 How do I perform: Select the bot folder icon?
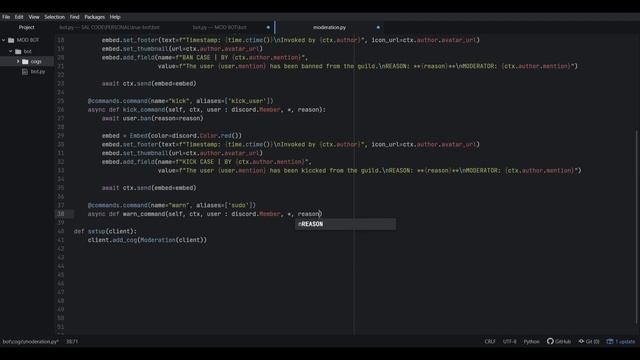click(18, 51)
